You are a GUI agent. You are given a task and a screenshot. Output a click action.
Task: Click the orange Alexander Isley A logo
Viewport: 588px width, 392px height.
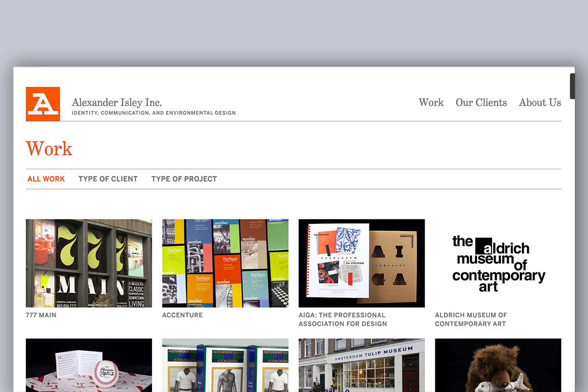coord(43,104)
